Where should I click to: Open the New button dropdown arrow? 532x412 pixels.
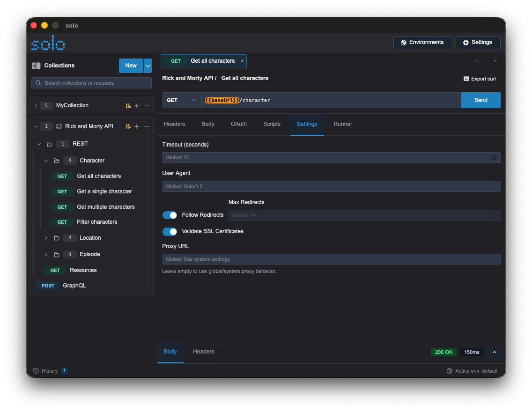click(x=148, y=66)
